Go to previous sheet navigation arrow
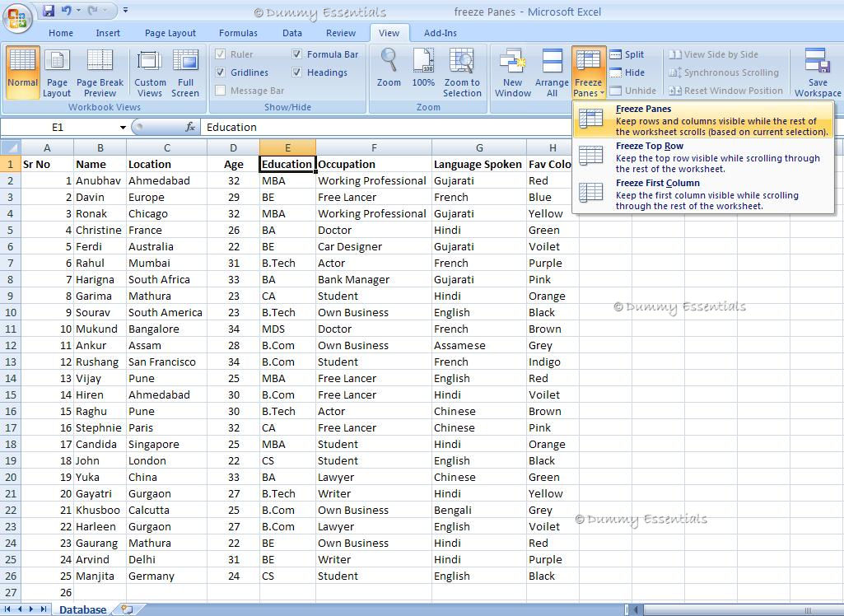 pos(20,609)
